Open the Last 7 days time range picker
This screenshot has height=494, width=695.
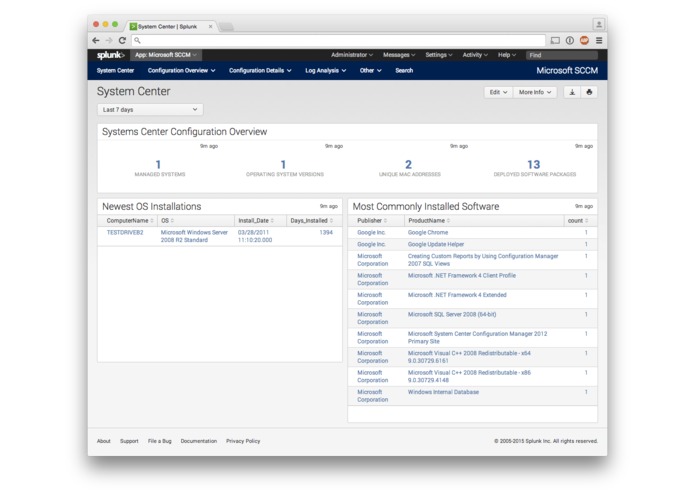[150, 109]
